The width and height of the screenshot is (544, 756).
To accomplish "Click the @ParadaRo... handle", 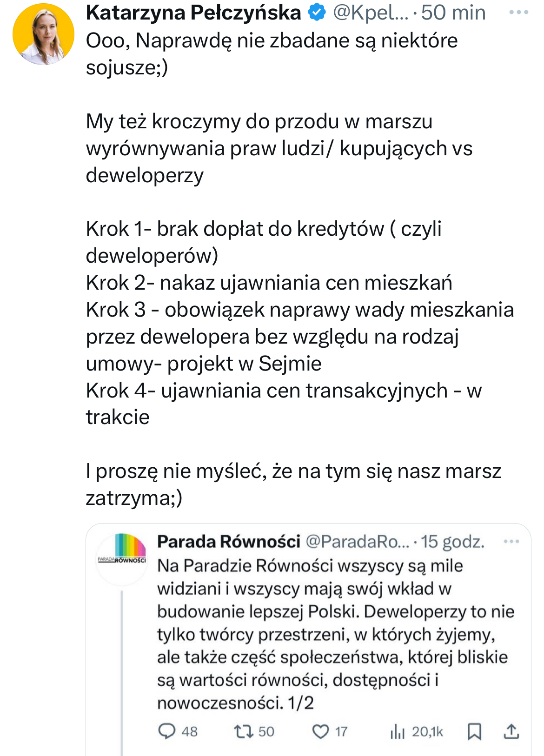I will (x=358, y=542).
